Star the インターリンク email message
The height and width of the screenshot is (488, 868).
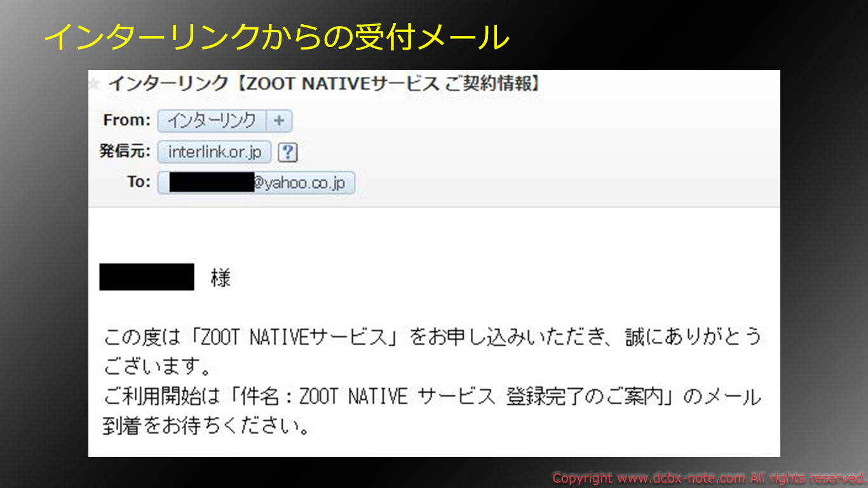94,84
